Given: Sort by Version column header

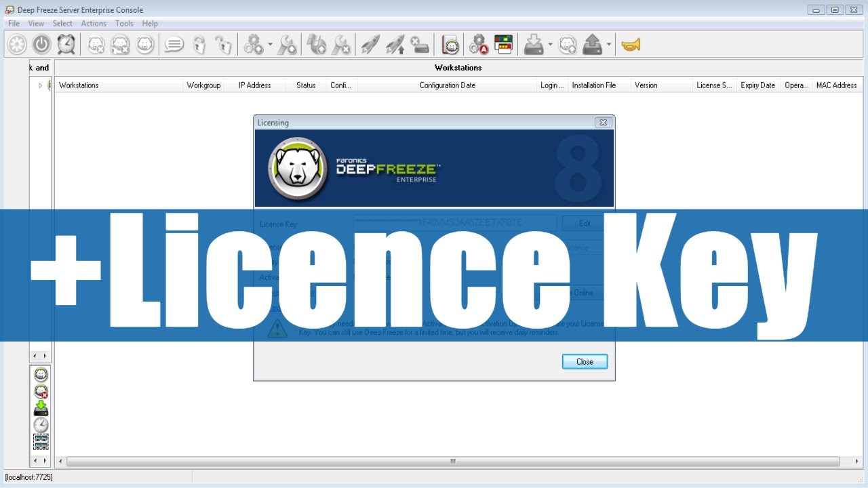Looking at the screenshot, I should [x=662, y=85].
